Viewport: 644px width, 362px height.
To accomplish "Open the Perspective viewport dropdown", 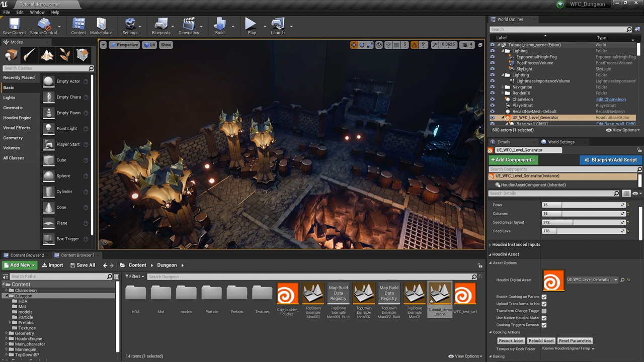I will [x=124, y=45].
